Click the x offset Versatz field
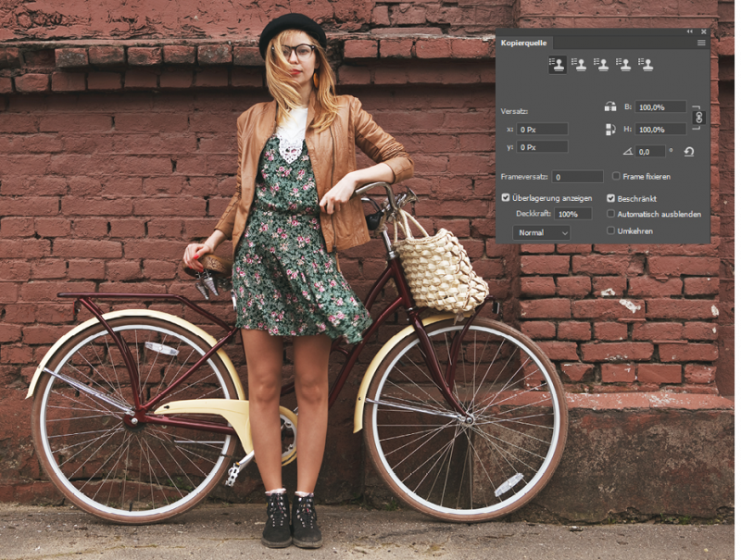 543,130
